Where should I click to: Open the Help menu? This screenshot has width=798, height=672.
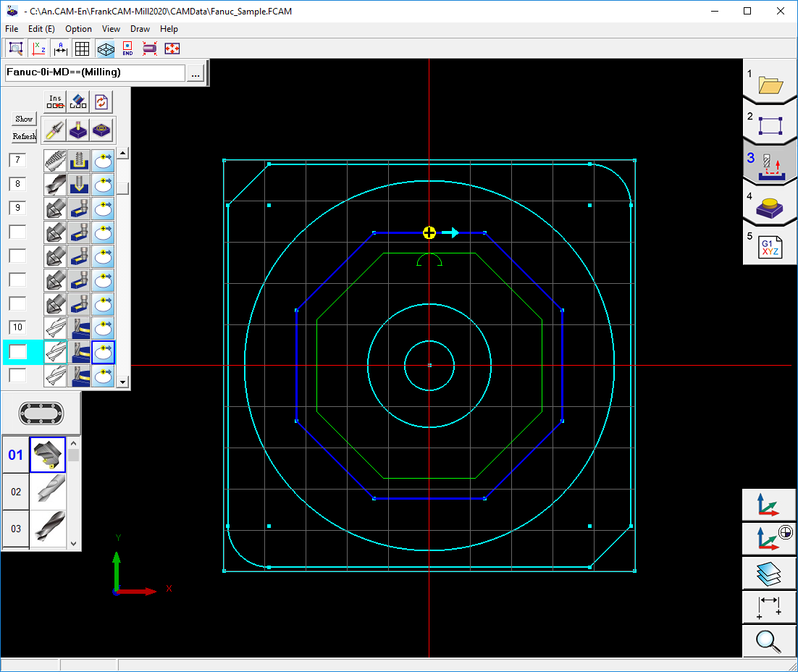point(169,29)
